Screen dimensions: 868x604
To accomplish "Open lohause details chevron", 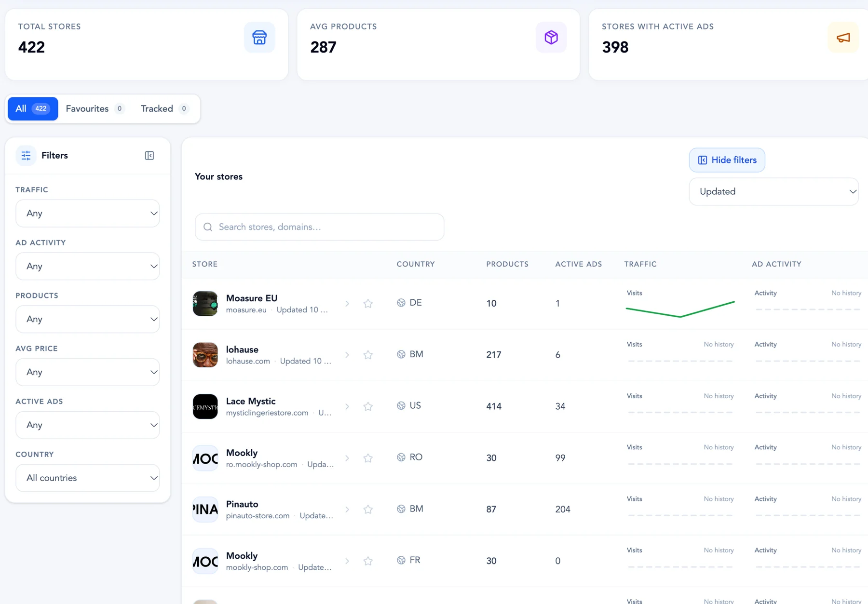I will 347,355.
